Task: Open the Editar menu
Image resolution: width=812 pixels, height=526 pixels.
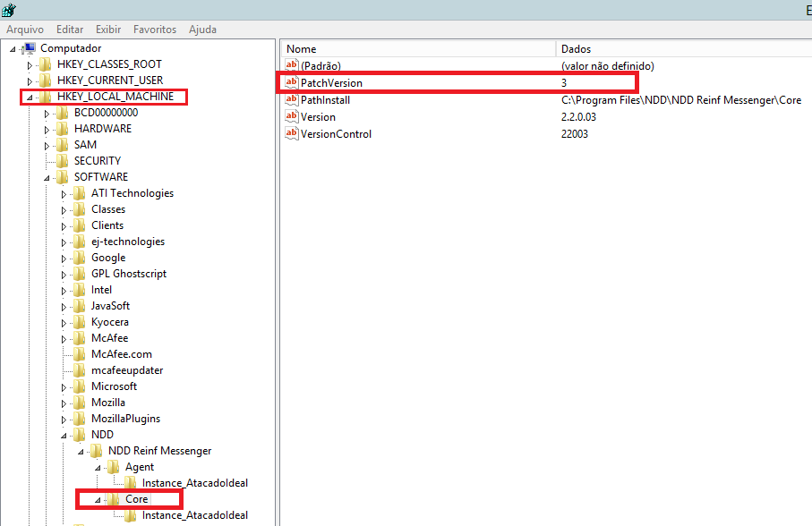Action: click(x=70, y=30)
